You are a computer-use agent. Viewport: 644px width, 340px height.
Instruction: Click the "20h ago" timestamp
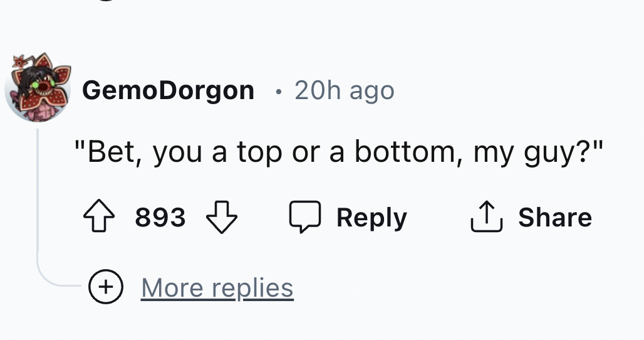(x=344, y=90)
